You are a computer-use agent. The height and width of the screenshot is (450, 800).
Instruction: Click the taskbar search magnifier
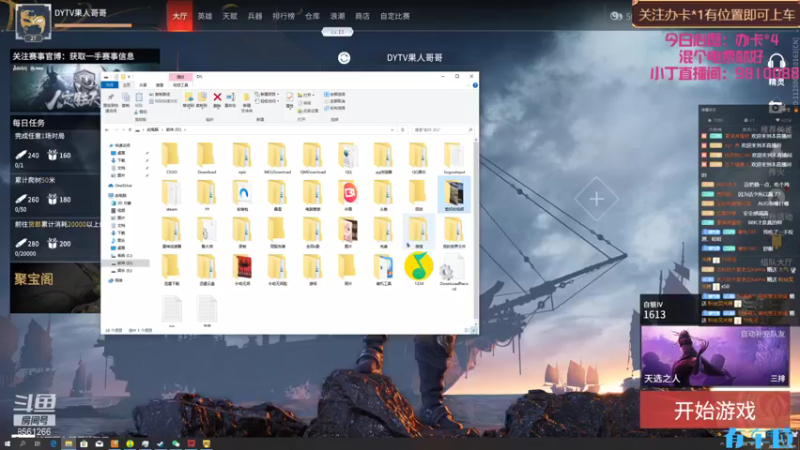(22, 444)
